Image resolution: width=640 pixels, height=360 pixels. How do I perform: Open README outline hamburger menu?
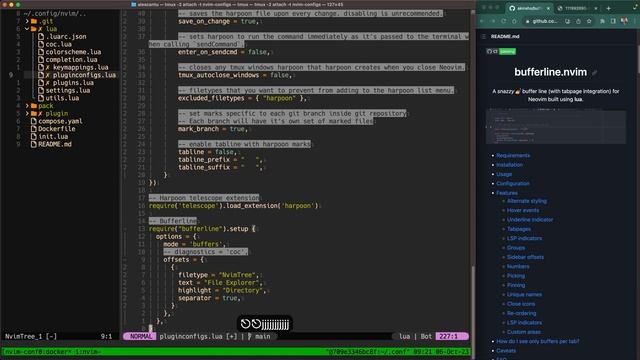pos(484,37)
